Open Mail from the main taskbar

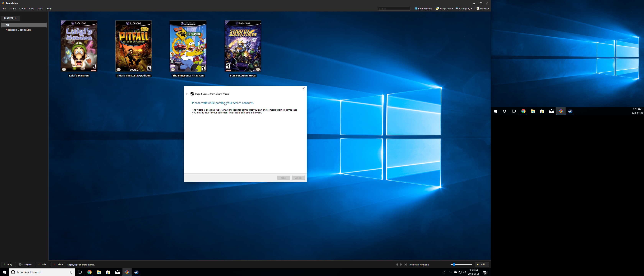tap(117, 272)
